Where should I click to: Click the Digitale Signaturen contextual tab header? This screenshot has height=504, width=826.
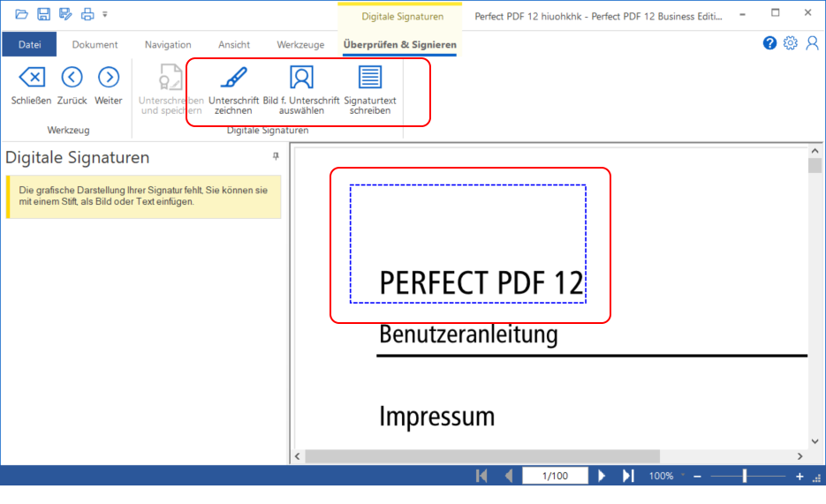402,16
